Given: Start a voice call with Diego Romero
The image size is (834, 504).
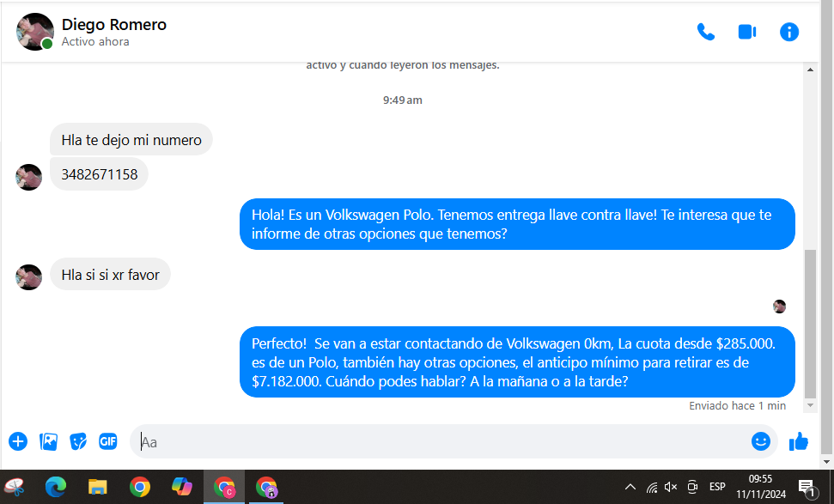Looking at the screenshot, I should click(705, 32).
